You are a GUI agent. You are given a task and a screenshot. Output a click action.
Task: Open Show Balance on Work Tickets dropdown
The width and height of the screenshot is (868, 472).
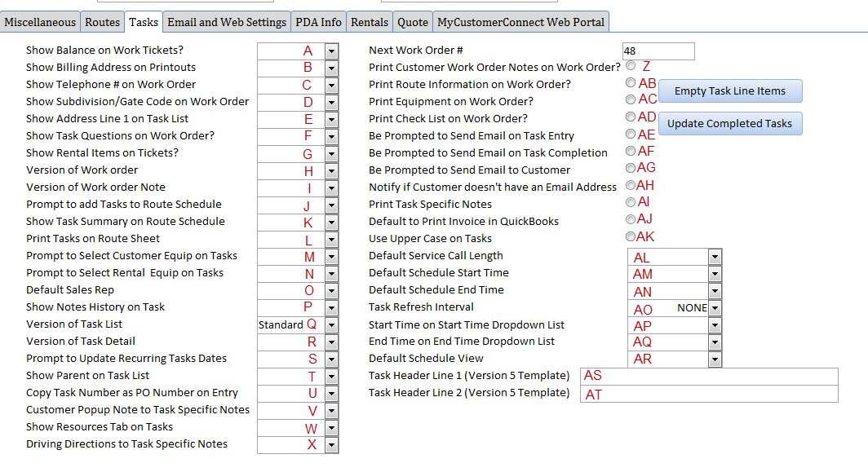(x=331, y=51)
